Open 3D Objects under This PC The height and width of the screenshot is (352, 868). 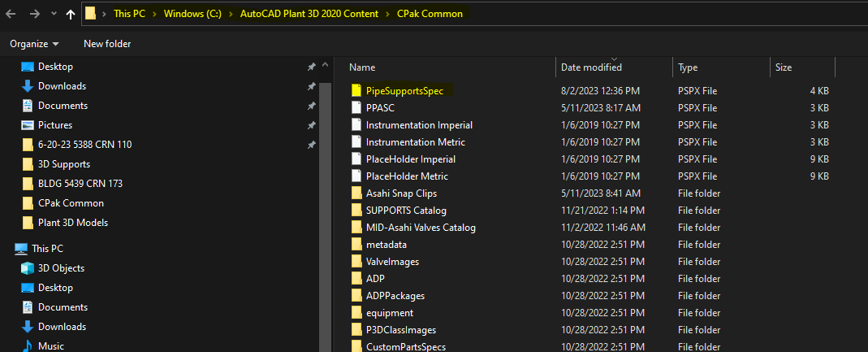tap(61, 267)
